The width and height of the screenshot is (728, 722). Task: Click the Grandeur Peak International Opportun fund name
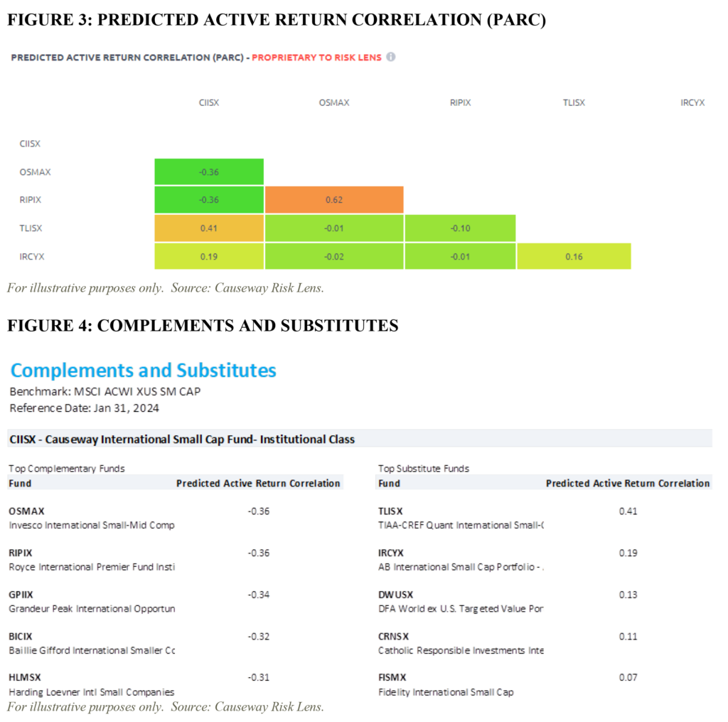pos(92,609)
